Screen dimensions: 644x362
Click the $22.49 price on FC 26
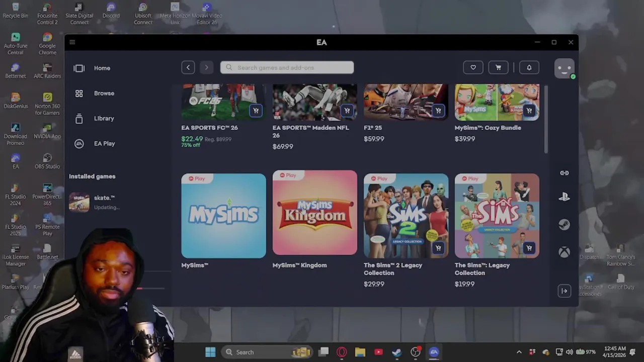point(192,139)
